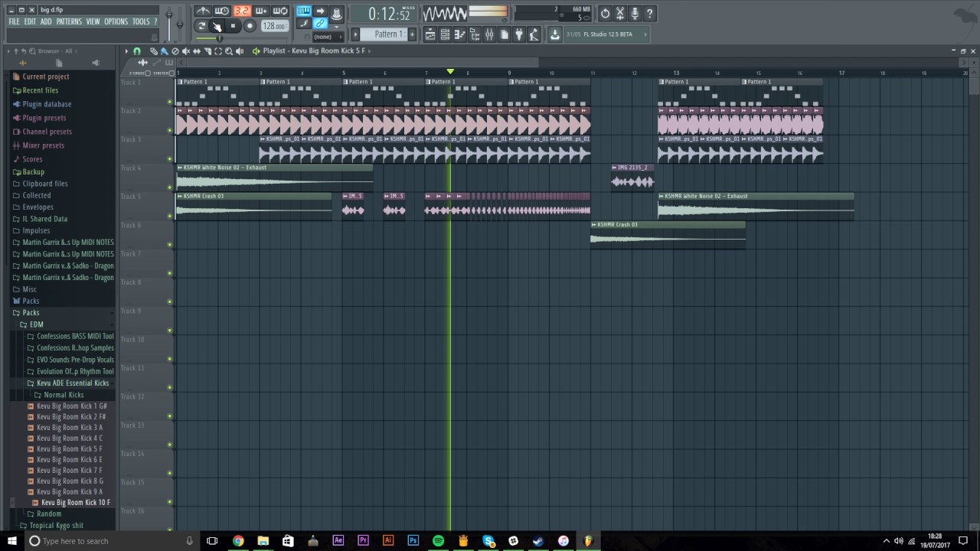This screenshot has height=551, width=980.
Task: Open the OPTIONS menu
Action: pos(116,21)
